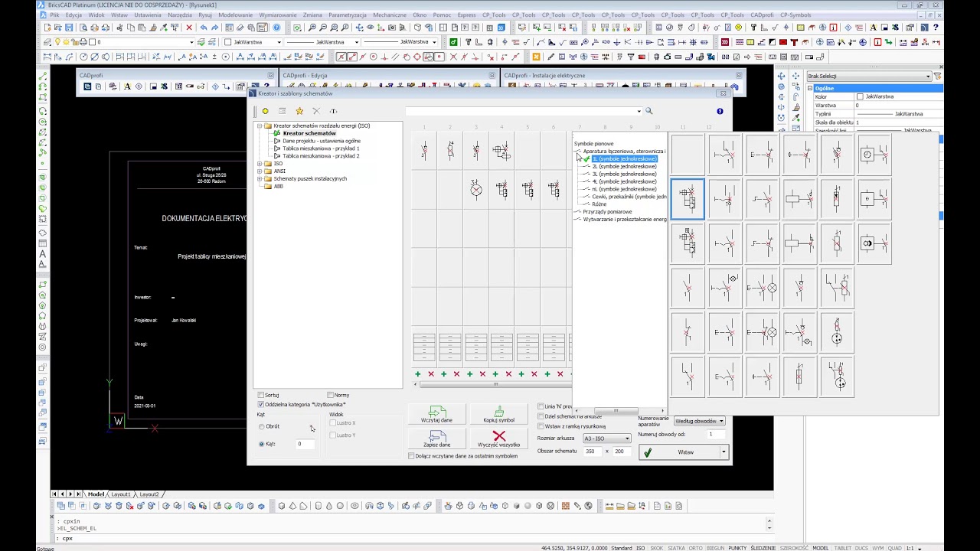980x551 pixels.
Task: Expand Schematy puszek instalacyjnych node
Action: pos(260,179)
